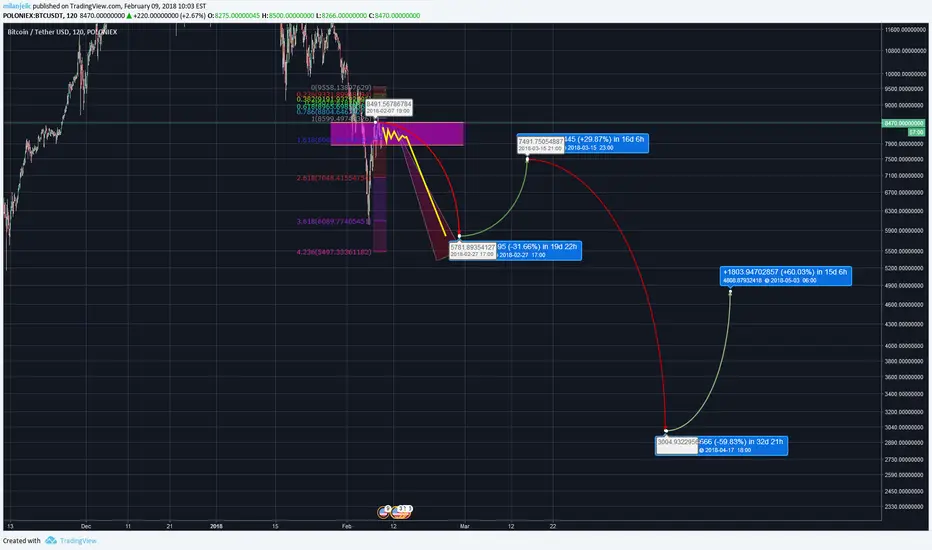Click the 10000.00000000 price axis label
The width and height of the screenshot is (932, 550).
(905, 74)
